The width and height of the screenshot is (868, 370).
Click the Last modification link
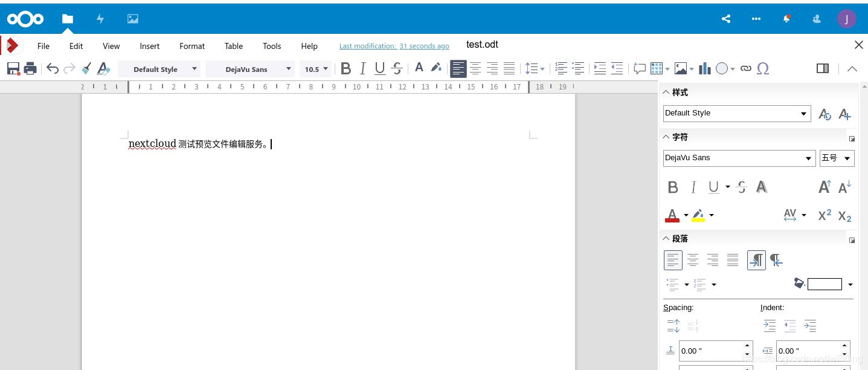point(394,46)
